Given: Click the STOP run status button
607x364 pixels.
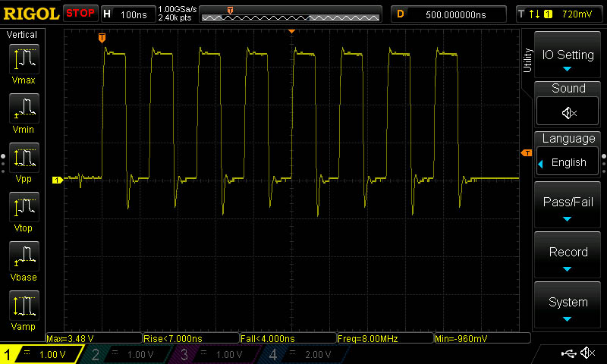Looking at the screenshot, I should click(80, 14).
